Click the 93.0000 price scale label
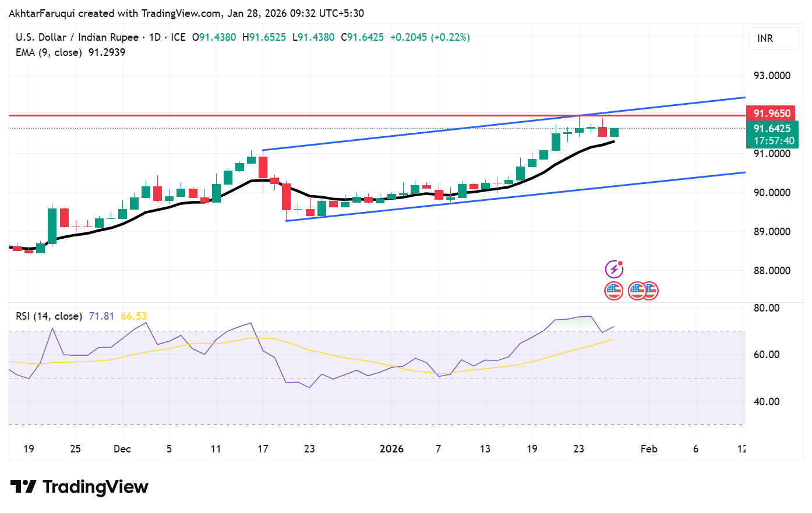The width and height of the screenshot is (812, 513). click(772, 76)
